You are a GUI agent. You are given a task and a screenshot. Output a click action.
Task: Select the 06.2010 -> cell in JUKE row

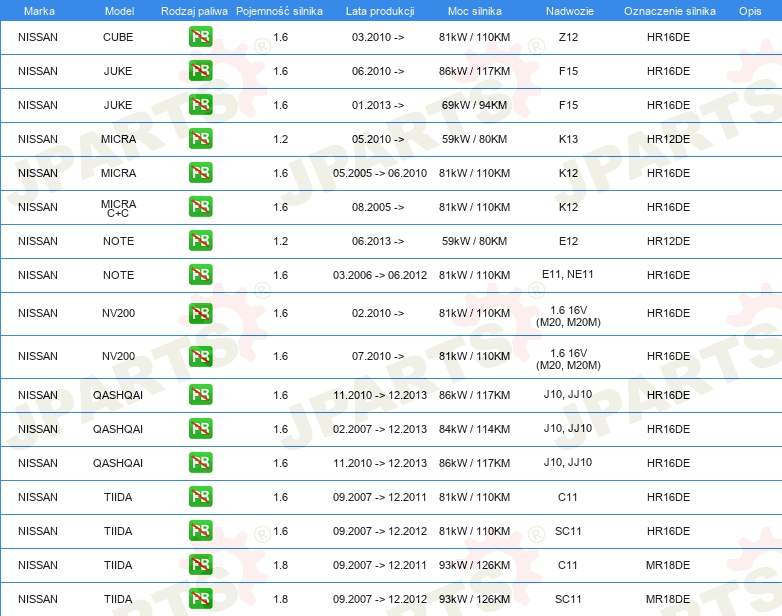378,71
